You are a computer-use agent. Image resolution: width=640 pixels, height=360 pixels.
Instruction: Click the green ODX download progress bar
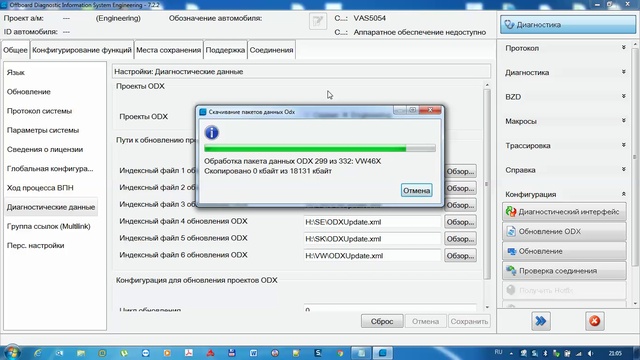click(320, 148)
